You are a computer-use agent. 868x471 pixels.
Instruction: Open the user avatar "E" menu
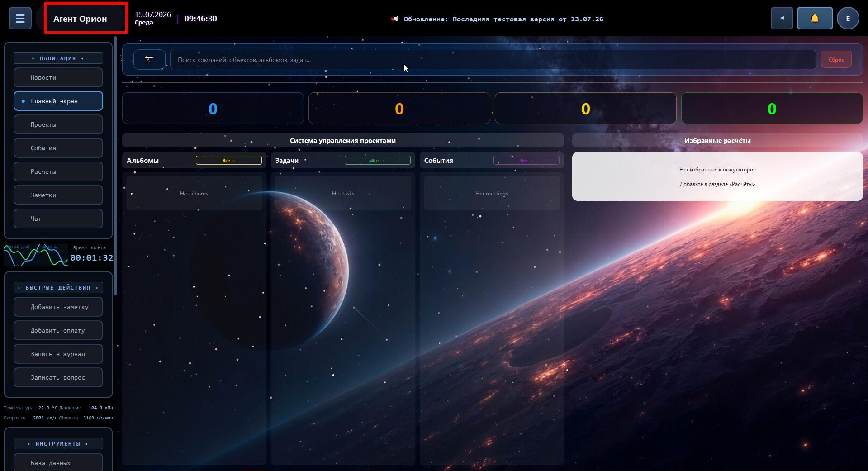coord(848,19)
